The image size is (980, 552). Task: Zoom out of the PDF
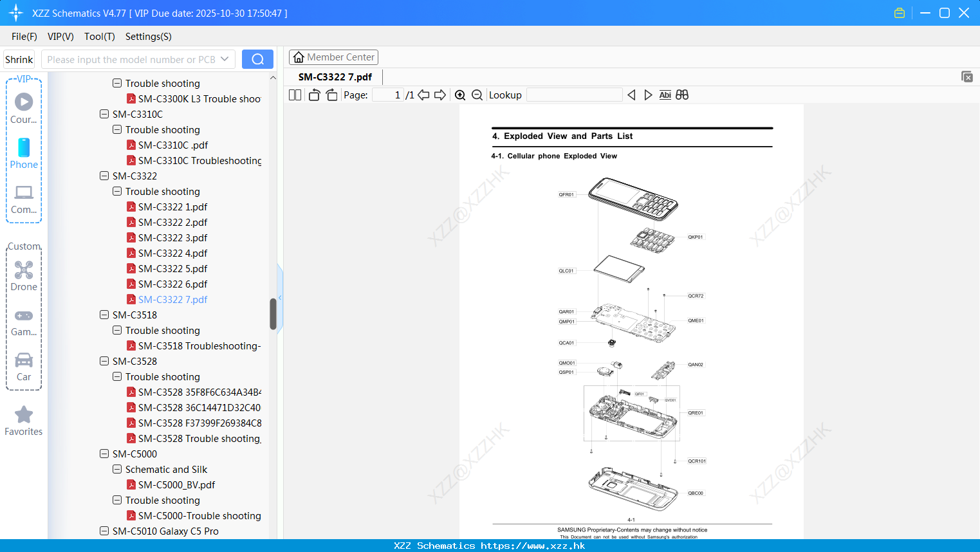(x=477, y=95)
